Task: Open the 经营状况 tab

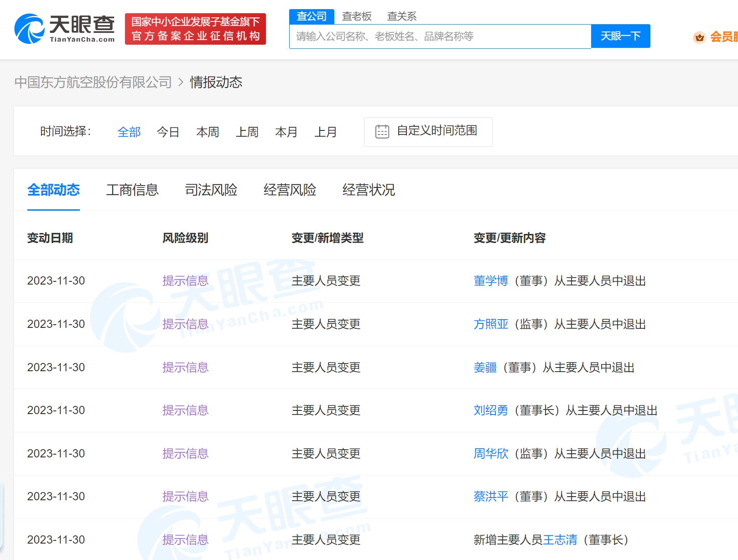Action: [369, 190]
